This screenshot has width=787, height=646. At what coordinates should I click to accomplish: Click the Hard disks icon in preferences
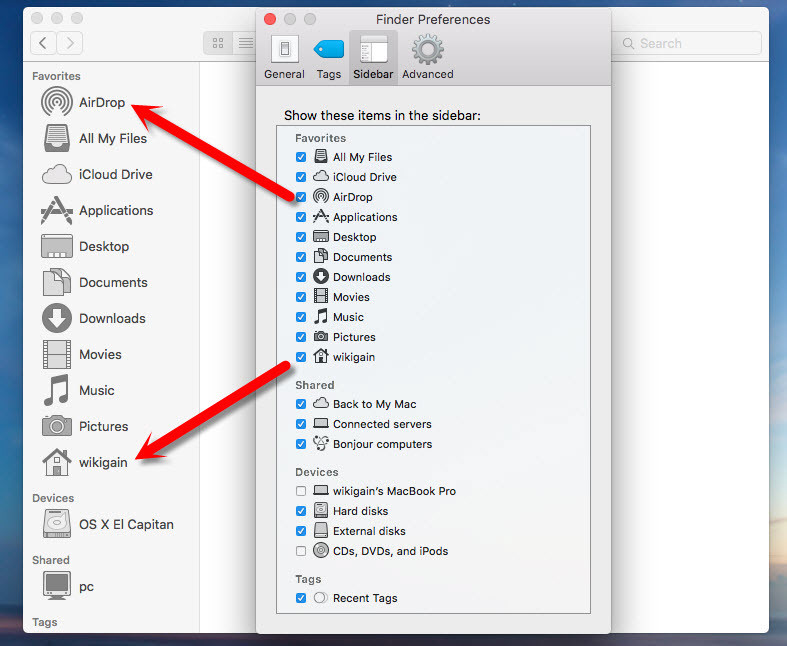[x=321, y=510]
